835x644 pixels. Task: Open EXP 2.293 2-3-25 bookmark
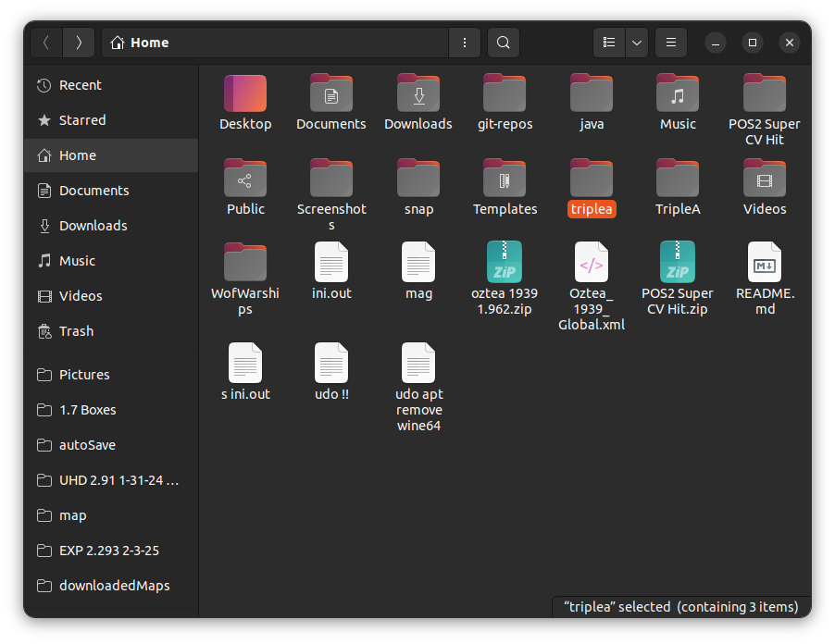(111, 551)
